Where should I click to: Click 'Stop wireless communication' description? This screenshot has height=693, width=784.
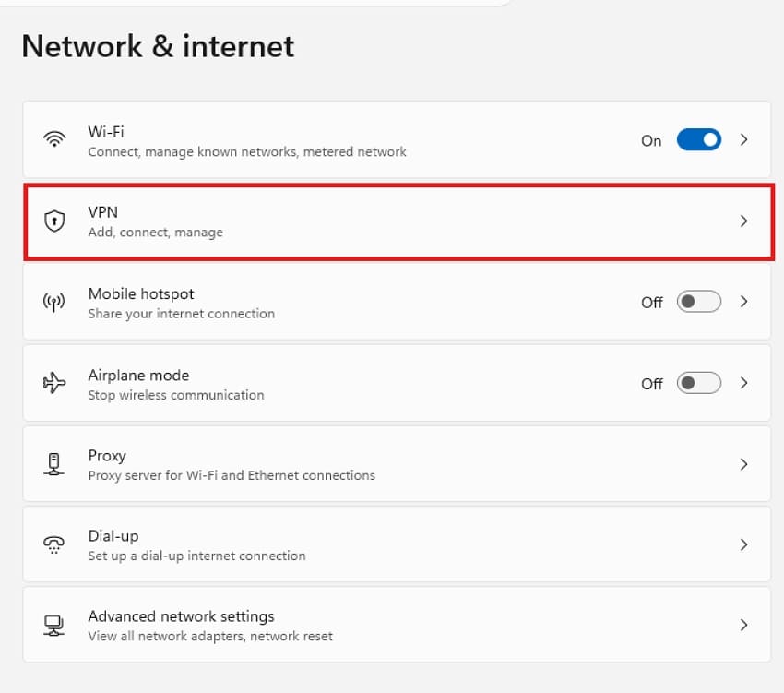[176, 395]
